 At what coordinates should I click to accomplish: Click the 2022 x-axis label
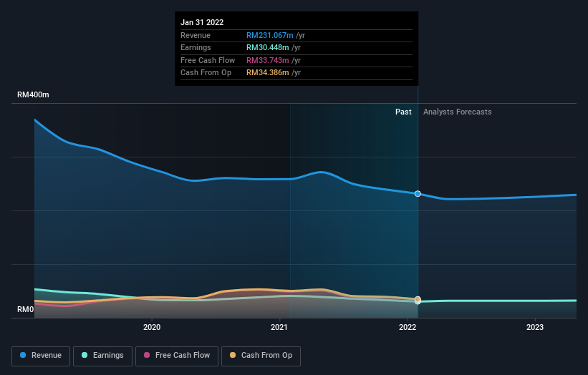pos(408,327)
